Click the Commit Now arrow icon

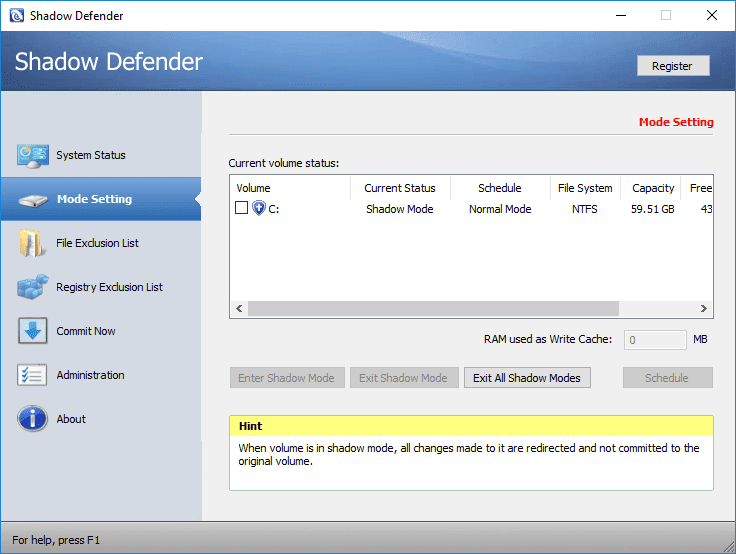[32, 331]
